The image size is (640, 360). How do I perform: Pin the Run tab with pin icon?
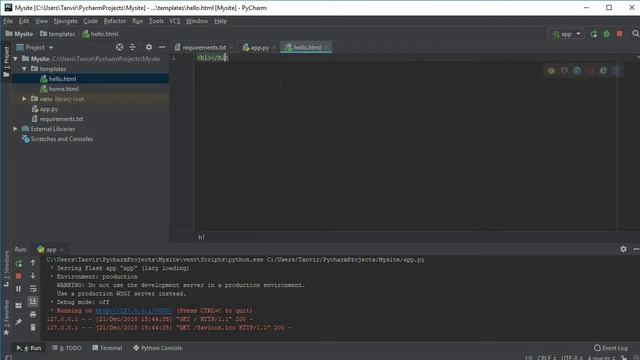(x=19, y=322)
